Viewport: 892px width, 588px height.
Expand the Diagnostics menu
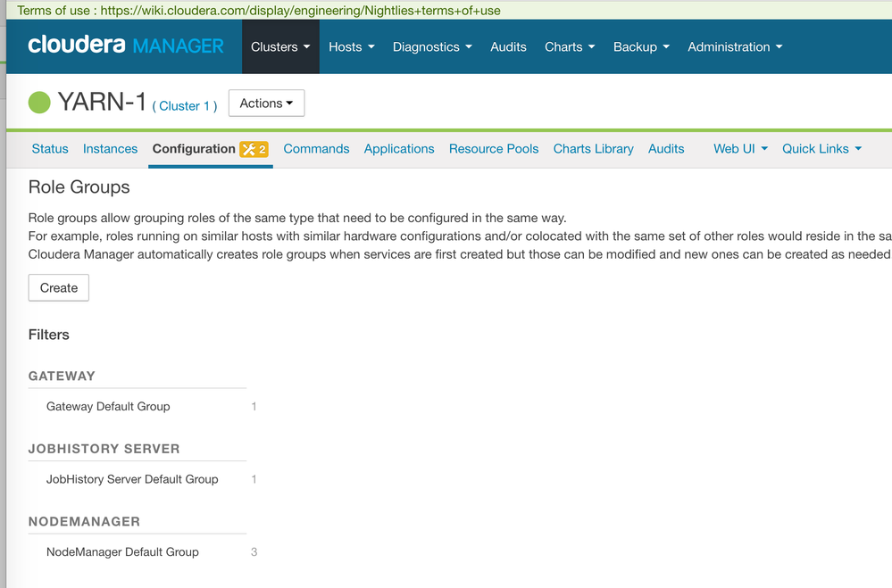coord(432,46)
